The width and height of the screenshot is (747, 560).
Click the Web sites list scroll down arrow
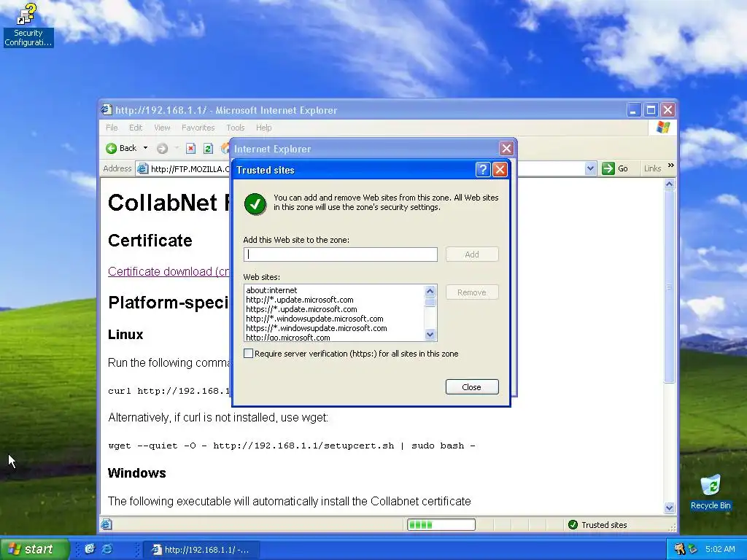pyautogui.click(x=430, y=335)
